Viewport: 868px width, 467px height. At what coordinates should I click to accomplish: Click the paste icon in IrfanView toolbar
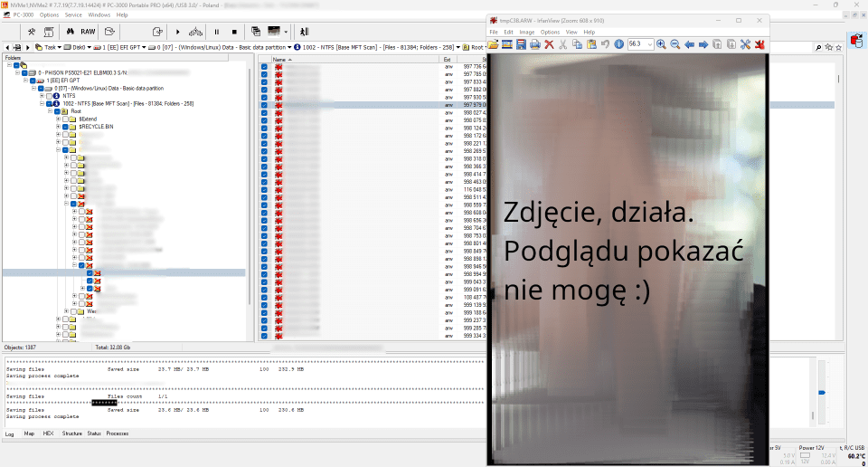pos(591,44)
